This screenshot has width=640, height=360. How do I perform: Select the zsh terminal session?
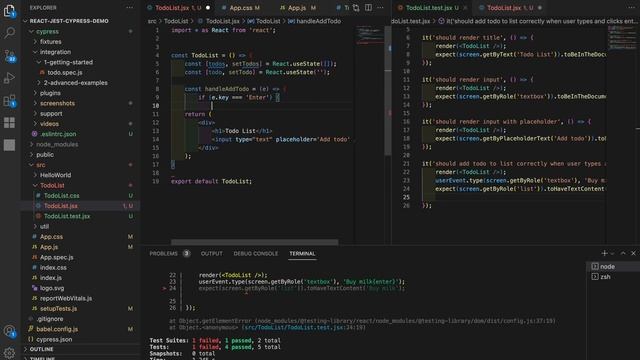pyautogui.click(x=613, y=277)
